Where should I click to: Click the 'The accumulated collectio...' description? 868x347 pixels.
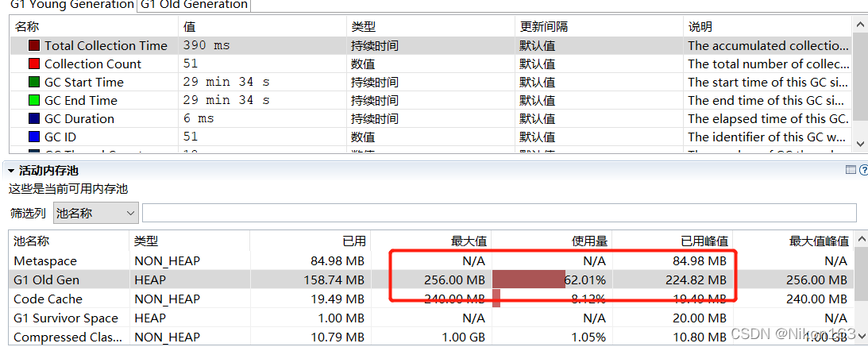[768, 46]
